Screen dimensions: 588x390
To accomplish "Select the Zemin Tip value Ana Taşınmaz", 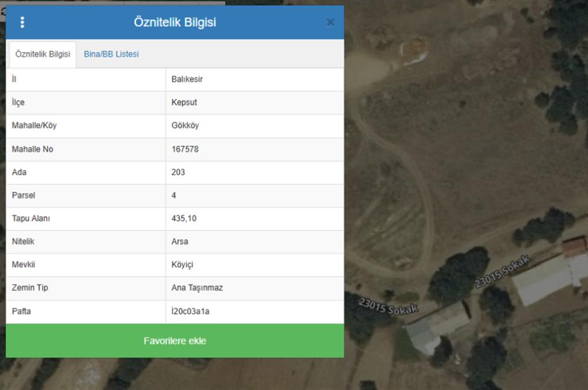I will pos(197,288).
